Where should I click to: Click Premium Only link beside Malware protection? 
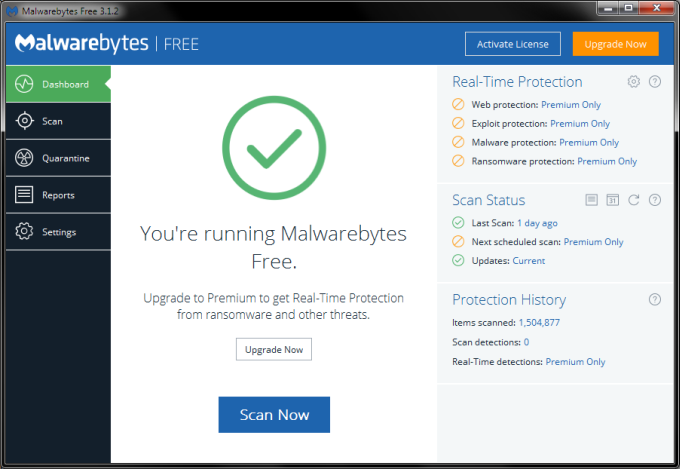point(588,143)
